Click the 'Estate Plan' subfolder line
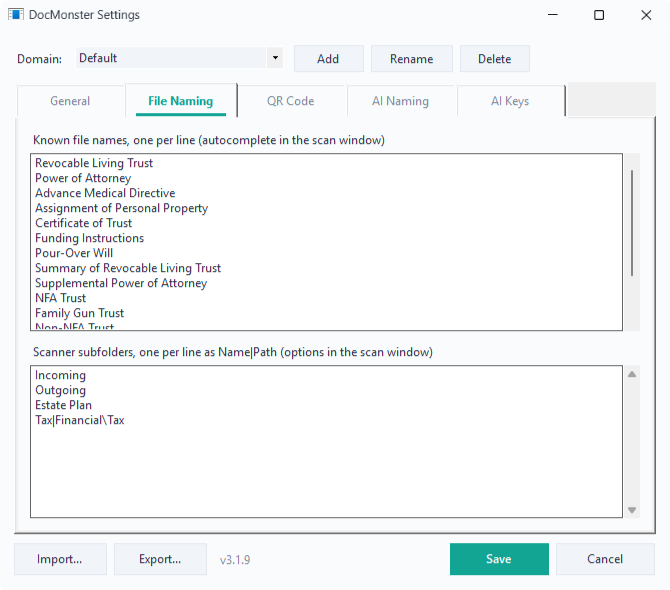Screen dimensions: 670x590 pyautogui.click(x=63, y=405)
